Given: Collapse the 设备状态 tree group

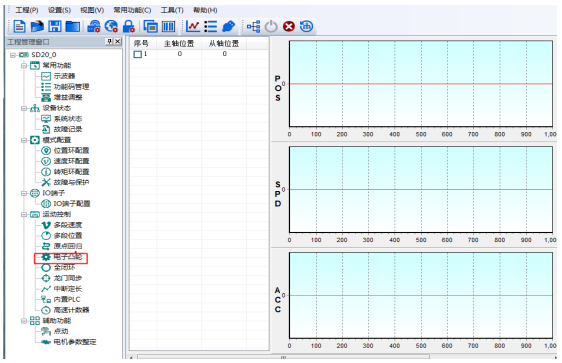Looking at the screenshot, I should [24, 108].
